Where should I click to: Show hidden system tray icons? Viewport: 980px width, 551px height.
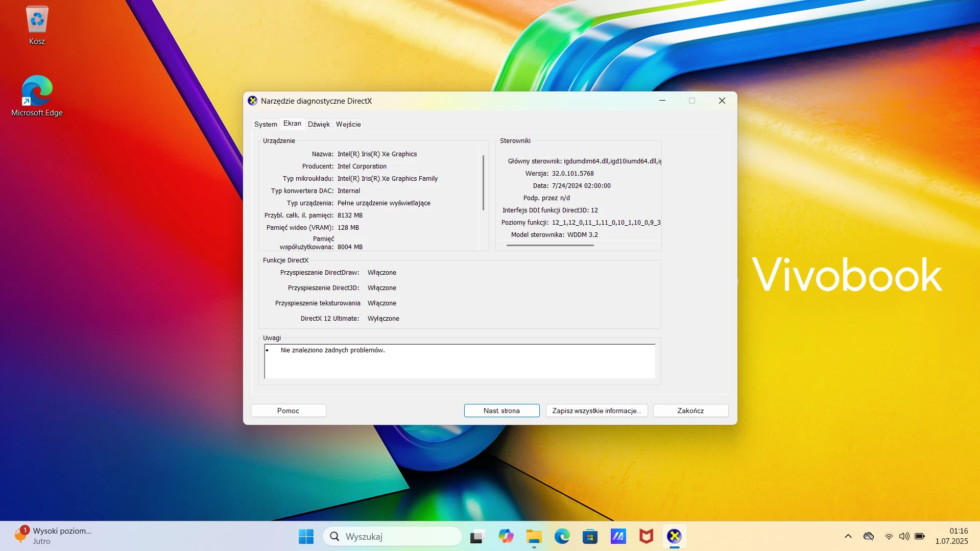[848, 536]
